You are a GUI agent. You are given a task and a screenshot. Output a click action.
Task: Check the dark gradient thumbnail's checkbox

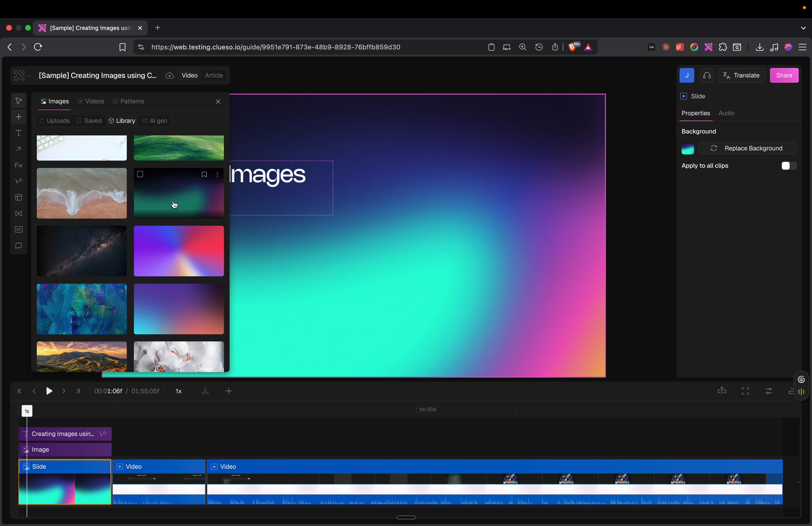coord(140,174)
